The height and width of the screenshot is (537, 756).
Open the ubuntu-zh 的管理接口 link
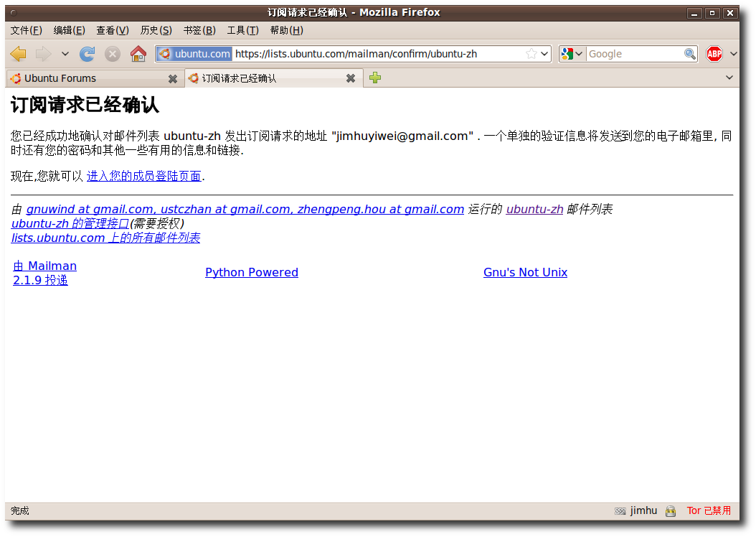pyautogui.click(x=70, y=223)
